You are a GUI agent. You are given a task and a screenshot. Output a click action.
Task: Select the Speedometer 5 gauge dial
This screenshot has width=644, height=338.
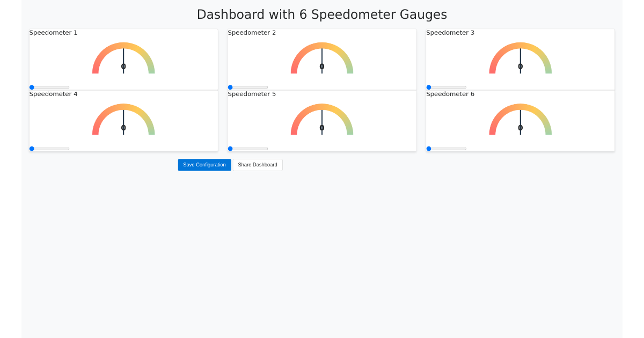tap(322, 120)
